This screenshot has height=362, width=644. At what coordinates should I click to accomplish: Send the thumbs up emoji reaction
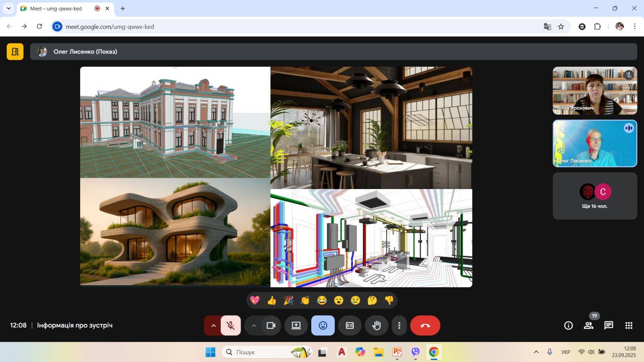[272, 300]
